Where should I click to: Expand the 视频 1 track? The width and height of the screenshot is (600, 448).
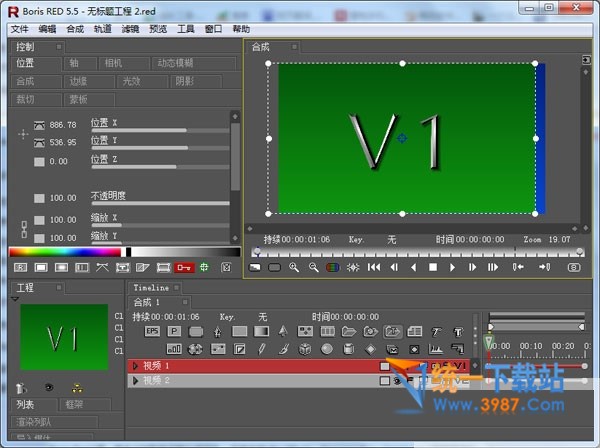point(136,366)
